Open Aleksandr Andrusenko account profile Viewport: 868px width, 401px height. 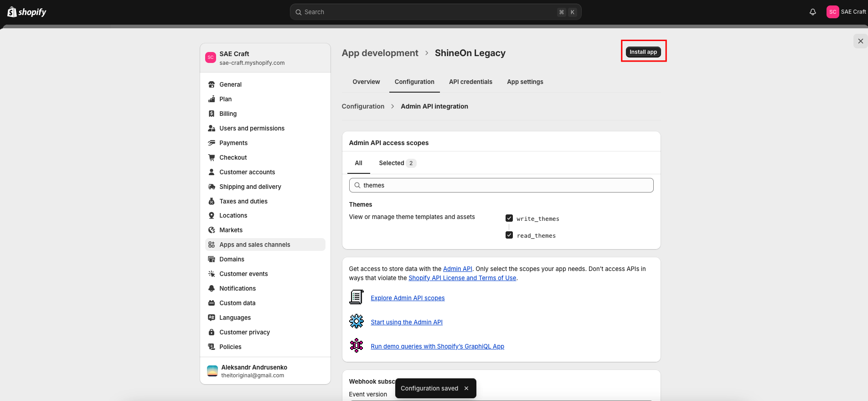click(265, 371)
